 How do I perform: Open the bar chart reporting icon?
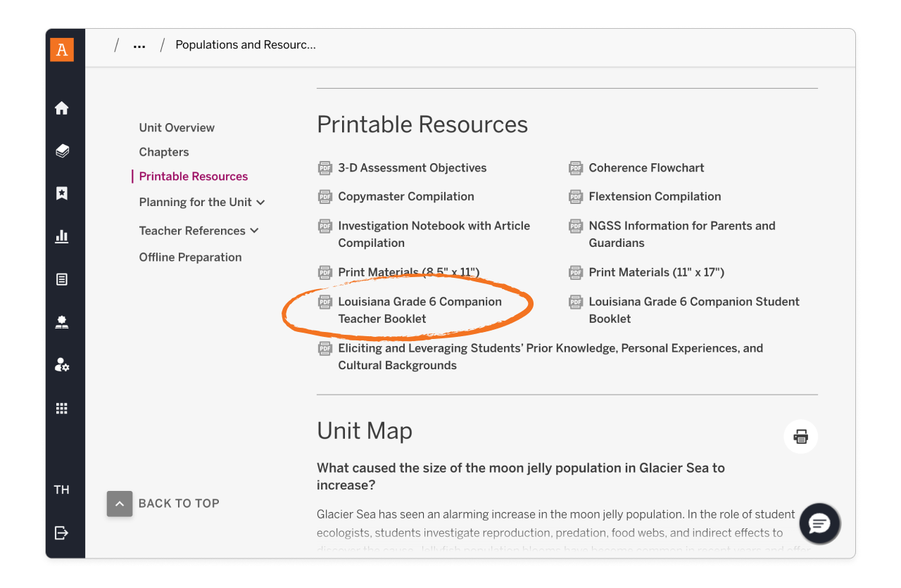(x=62, y=236)
